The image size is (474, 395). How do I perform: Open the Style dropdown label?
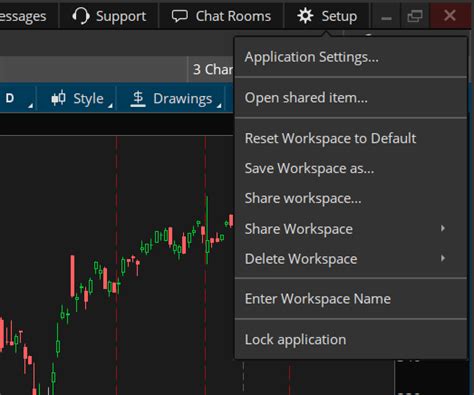pos(88,99)
